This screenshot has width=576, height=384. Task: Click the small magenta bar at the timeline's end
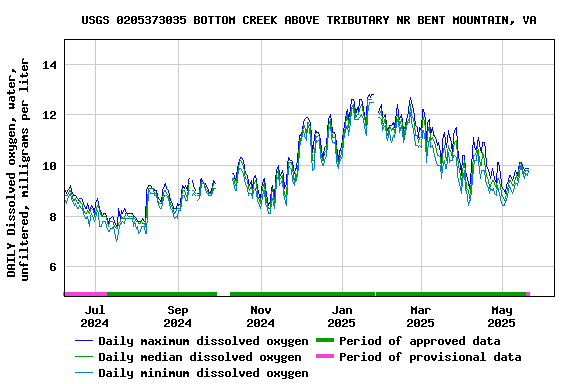coord(528,294)
